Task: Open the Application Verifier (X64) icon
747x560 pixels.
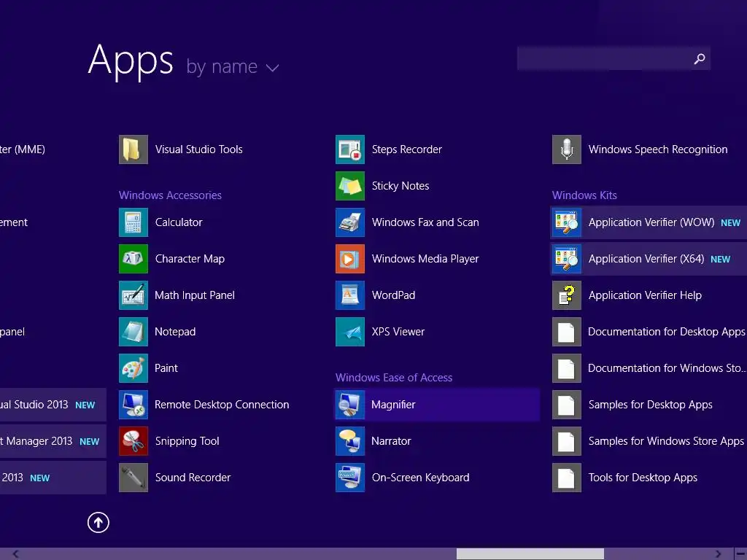Action: pos(567,259)
